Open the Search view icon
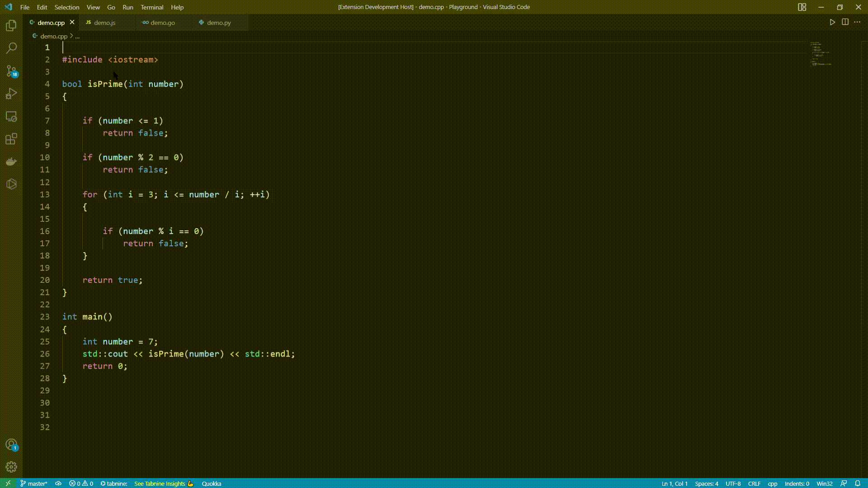868x488 pixels. tap(11, 48)
